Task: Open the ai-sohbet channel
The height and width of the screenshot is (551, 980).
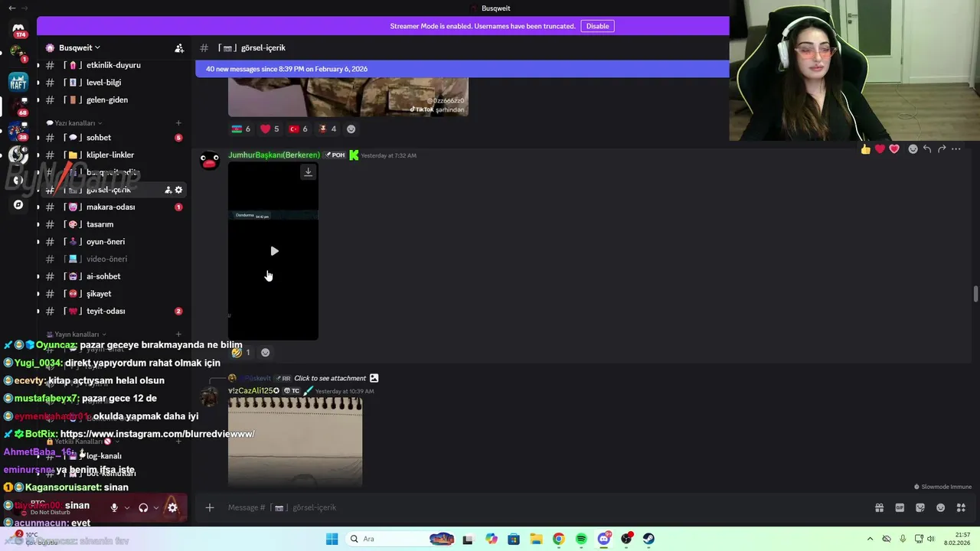Action: 113,276
